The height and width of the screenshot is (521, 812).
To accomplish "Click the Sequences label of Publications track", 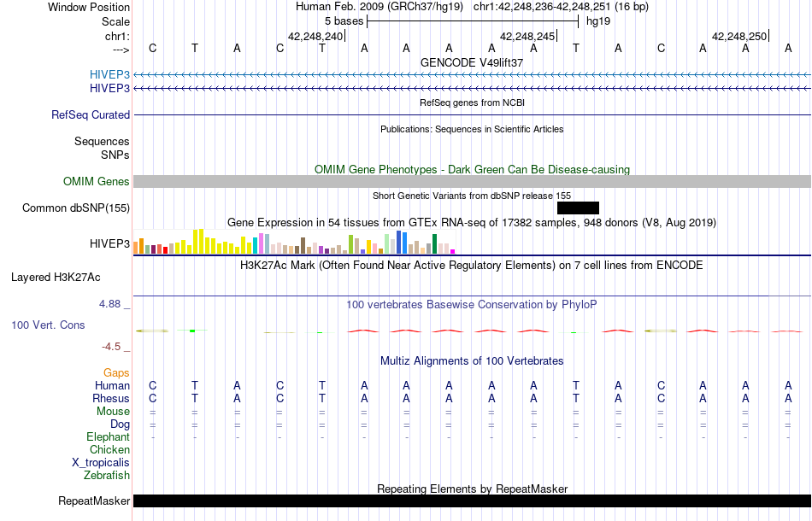I will click(102, 141).
